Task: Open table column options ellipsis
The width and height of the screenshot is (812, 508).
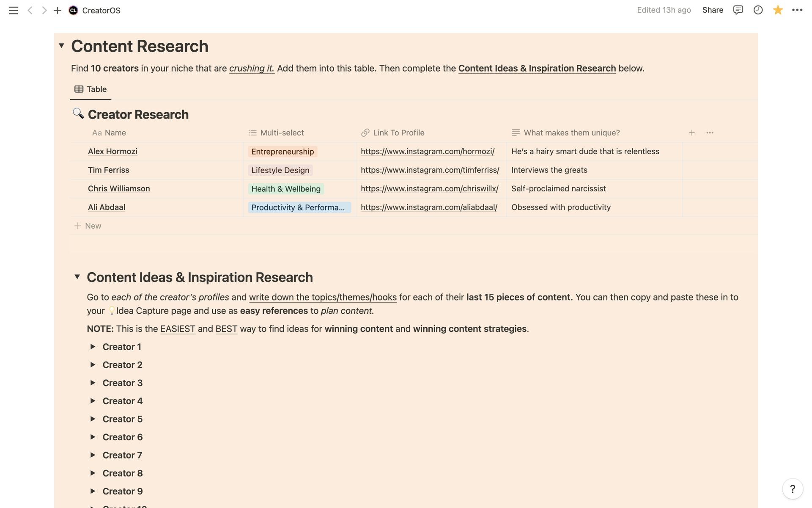Action: pos(710,133)
